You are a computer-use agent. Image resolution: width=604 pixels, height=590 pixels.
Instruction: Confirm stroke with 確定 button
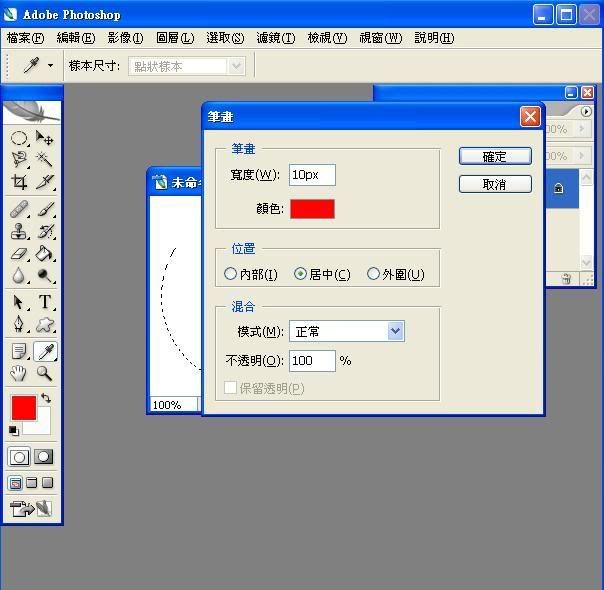(x=495, y=156)
